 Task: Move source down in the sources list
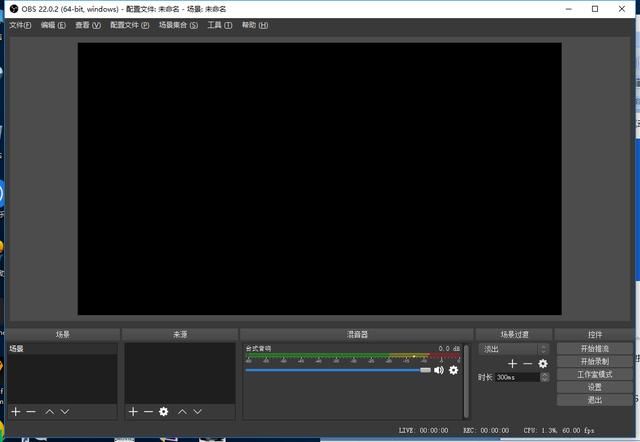pyautogui.click(x=198, y=411)
